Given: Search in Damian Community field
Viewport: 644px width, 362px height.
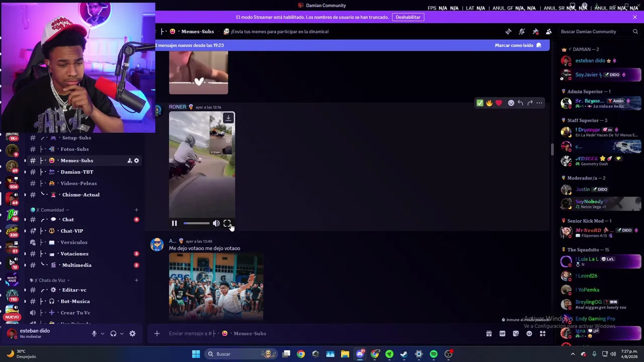Looking at the screenshot, I should (x=599, y=32).
